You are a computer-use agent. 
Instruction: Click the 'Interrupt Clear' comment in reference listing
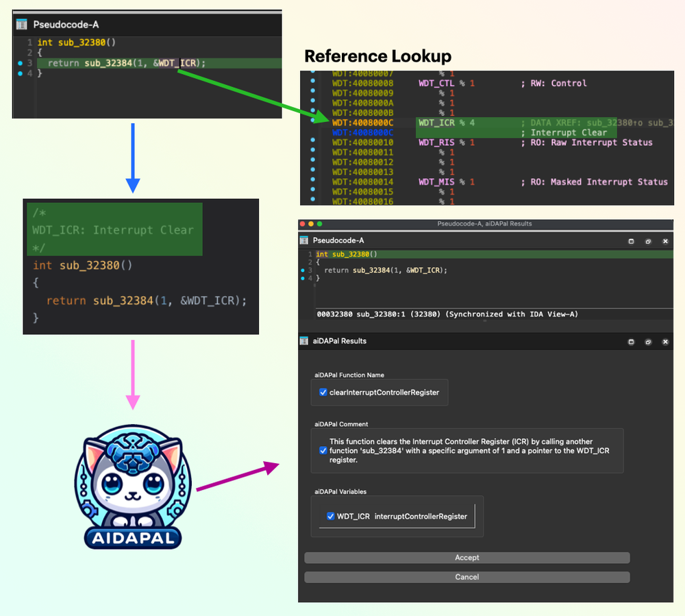569,132
